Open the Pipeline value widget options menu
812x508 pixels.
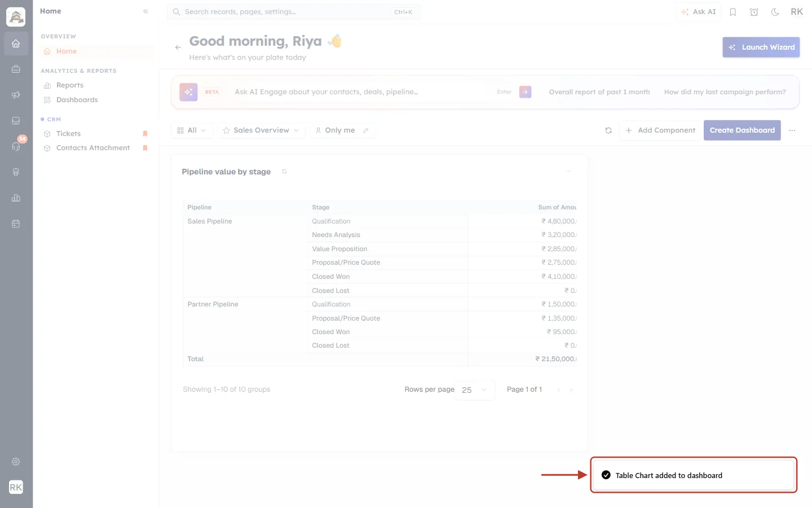point(568,171)
